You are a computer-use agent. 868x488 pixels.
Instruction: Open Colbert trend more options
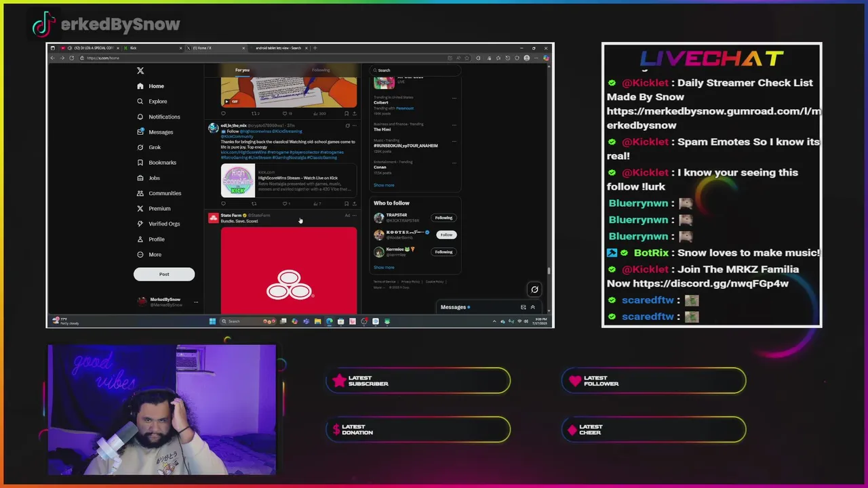454,98
